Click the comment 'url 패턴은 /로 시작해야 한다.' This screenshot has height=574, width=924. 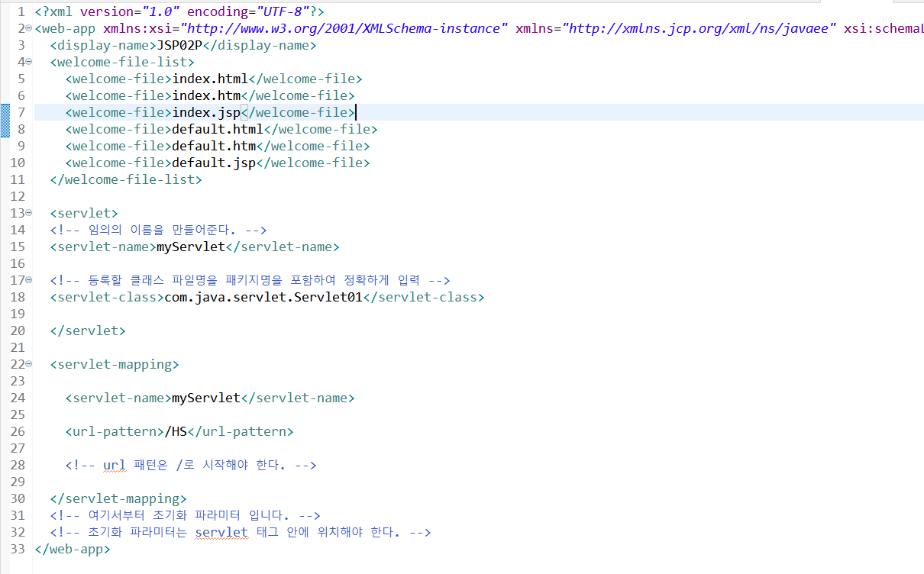coord(191,465)
